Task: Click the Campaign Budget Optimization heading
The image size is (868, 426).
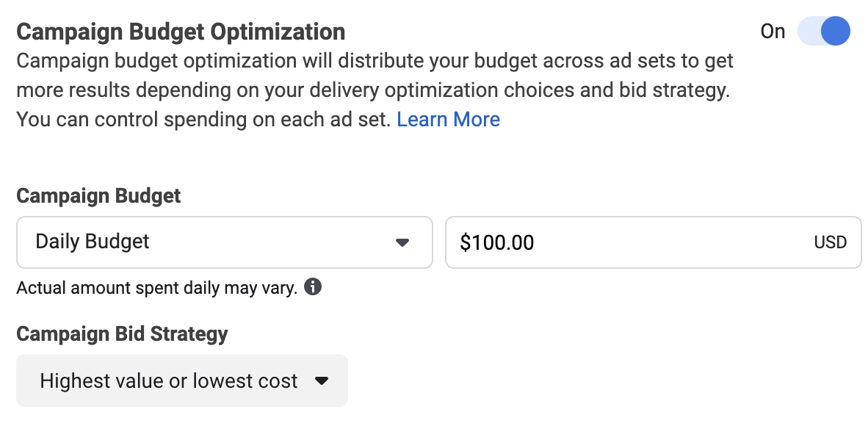Action: click(x=181, y=32)
